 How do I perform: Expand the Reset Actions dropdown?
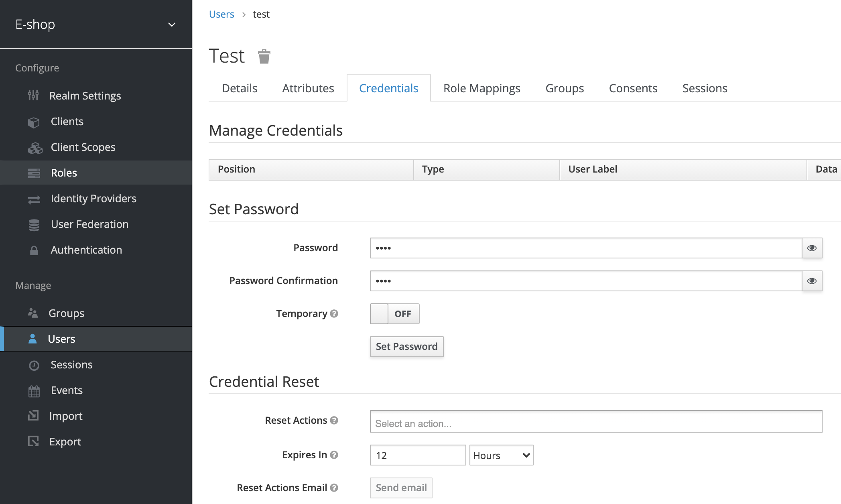tap(596, 423)
